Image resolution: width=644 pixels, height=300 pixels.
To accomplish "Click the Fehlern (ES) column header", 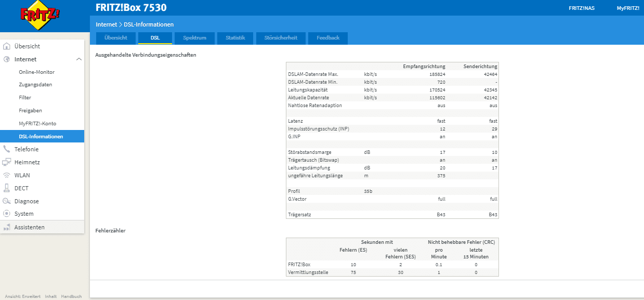I will (x=353, y=250).
